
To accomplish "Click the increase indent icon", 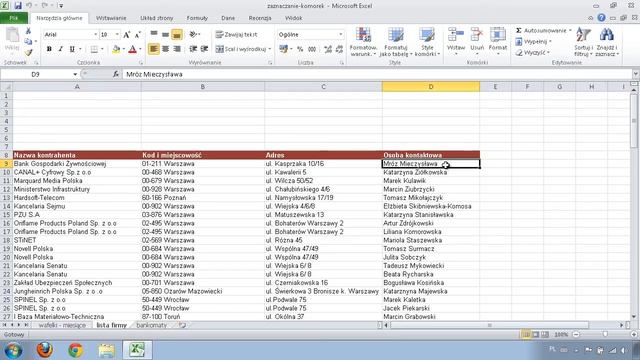I will pyautogui.click(x=204, y=49).
